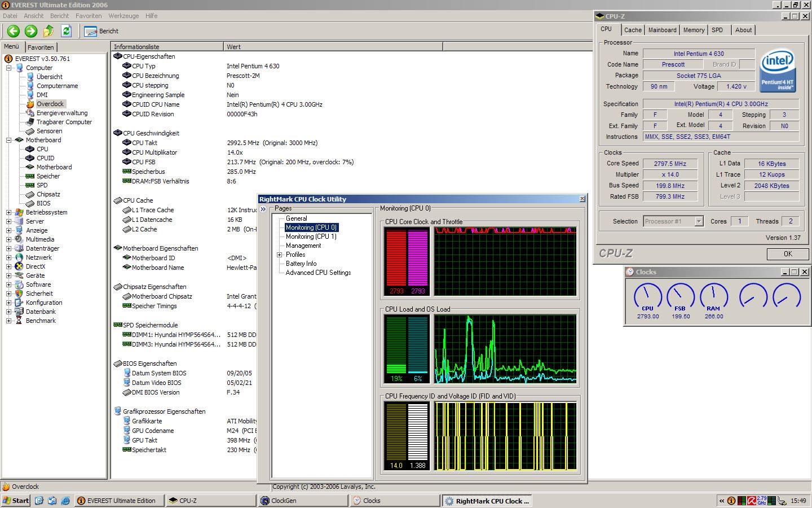
Task: Open the Bericht report toolbar button
Action: [101, 31]
